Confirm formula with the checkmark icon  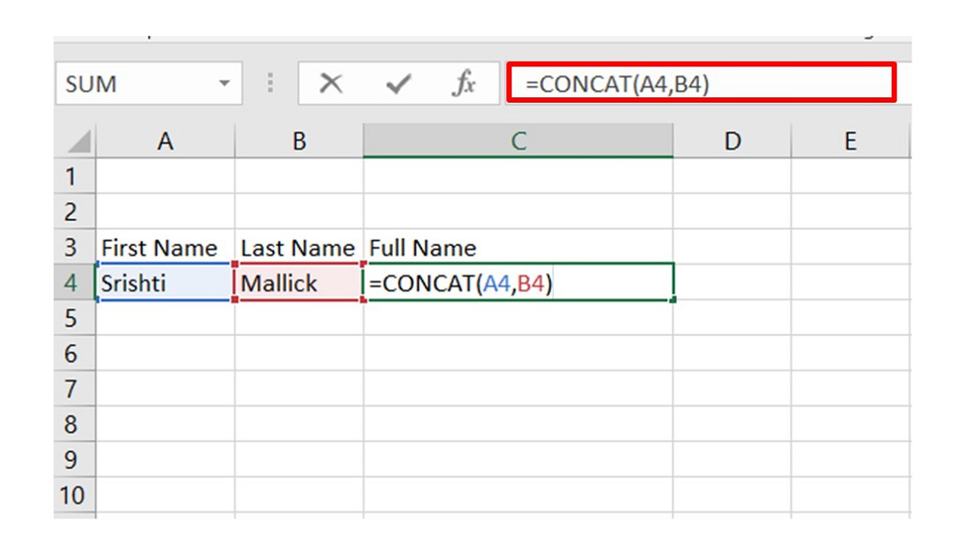398,84
